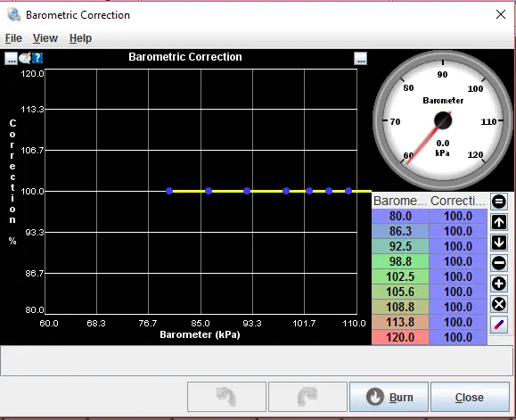The height and width of the screenshot is (420, 516).
Task: Click the ellipsis options icon left of the chart title
Action: click(x=11, y=59)
